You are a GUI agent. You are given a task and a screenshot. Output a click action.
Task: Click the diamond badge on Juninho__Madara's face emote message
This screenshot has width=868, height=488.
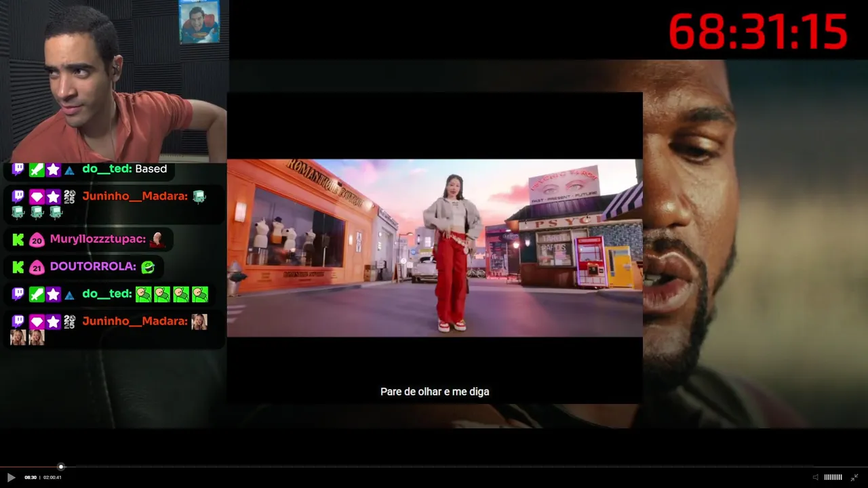click(x=37, y=321)
